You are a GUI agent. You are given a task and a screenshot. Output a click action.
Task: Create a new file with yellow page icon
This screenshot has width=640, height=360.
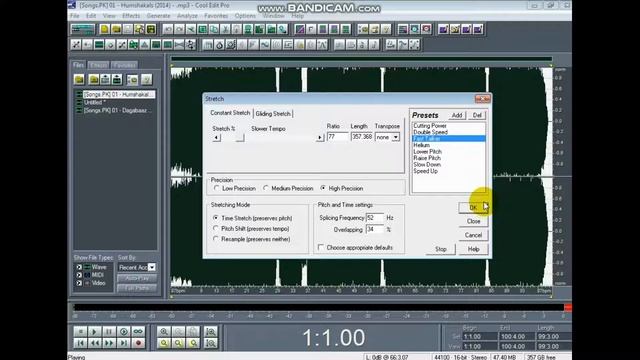104,29
